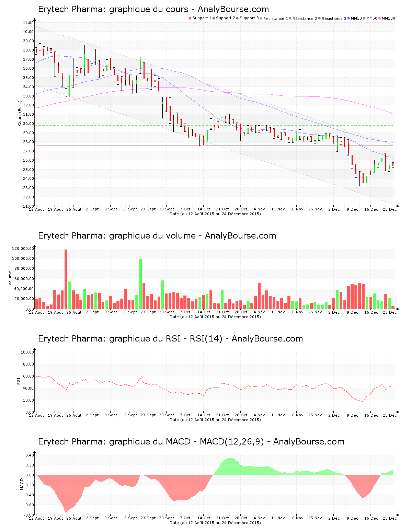Click the 'Cours (Euro)' axis title
Viewport: 412px width, 532px height.
click(20, 113)
